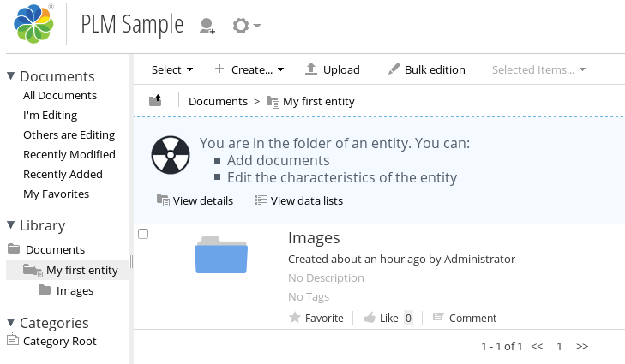Collapse the Library section
Viewport: 625px width, 364px height.
pos(11,225)
